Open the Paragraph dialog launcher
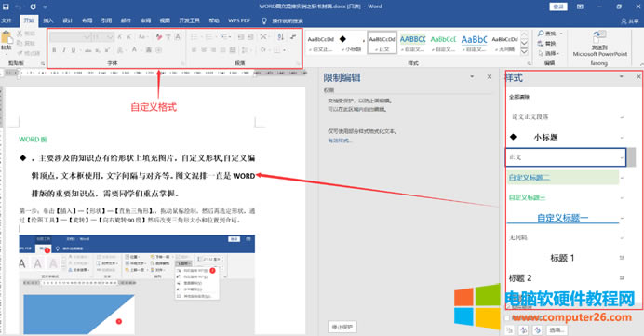 pos(298,63)
